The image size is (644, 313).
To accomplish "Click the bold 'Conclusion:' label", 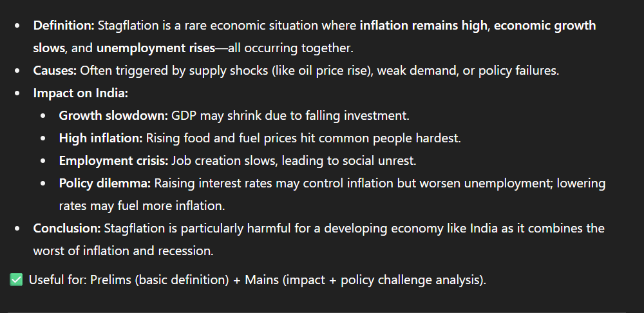I will tap(67, 228).
